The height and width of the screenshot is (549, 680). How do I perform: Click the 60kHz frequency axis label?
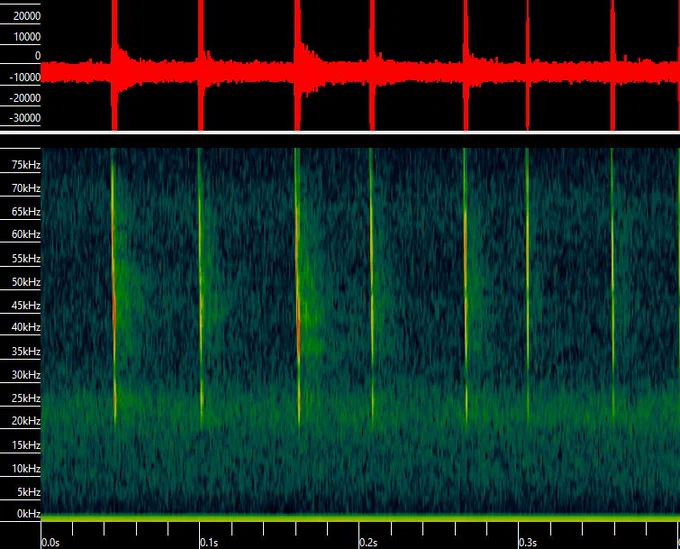click(26, 235)
